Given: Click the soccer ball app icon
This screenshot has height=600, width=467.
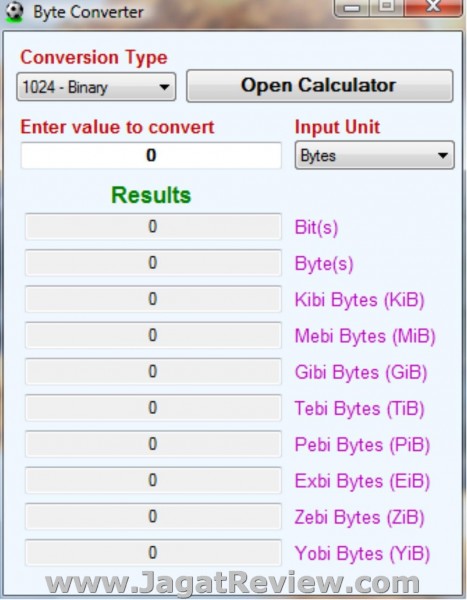Looking at the screenshot, I should [14, 11].
